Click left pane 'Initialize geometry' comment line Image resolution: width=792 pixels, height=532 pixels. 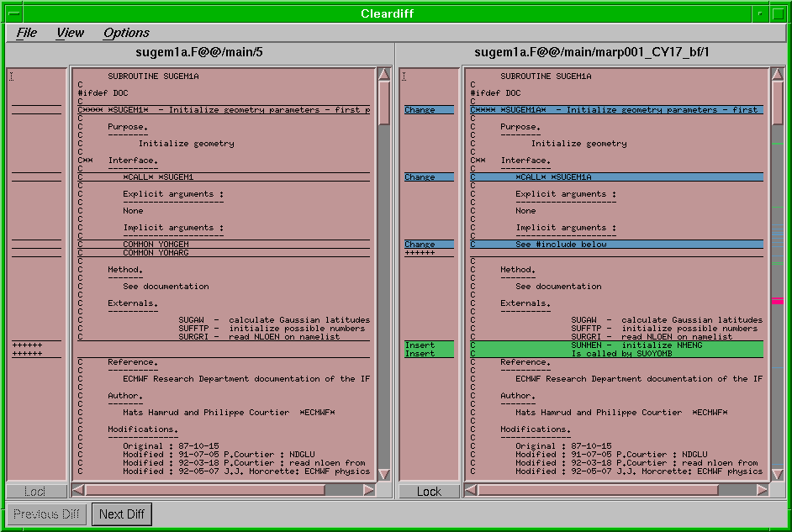point(186,144)
